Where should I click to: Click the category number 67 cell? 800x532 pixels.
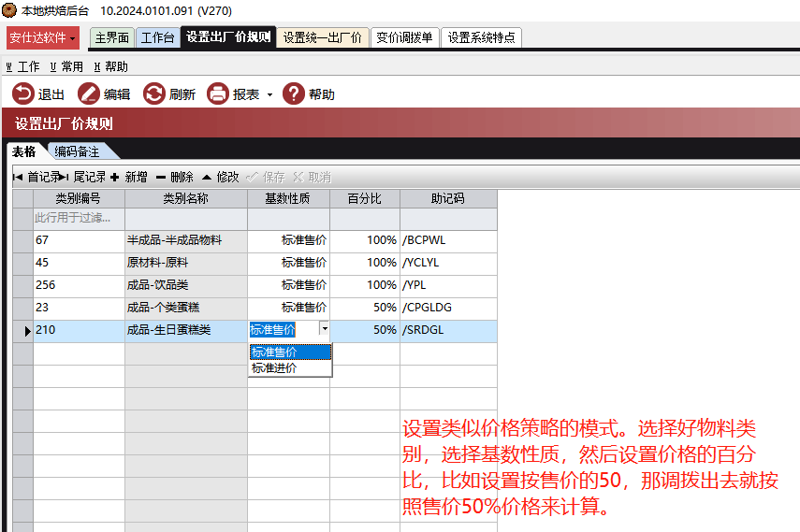pos(80,240)
